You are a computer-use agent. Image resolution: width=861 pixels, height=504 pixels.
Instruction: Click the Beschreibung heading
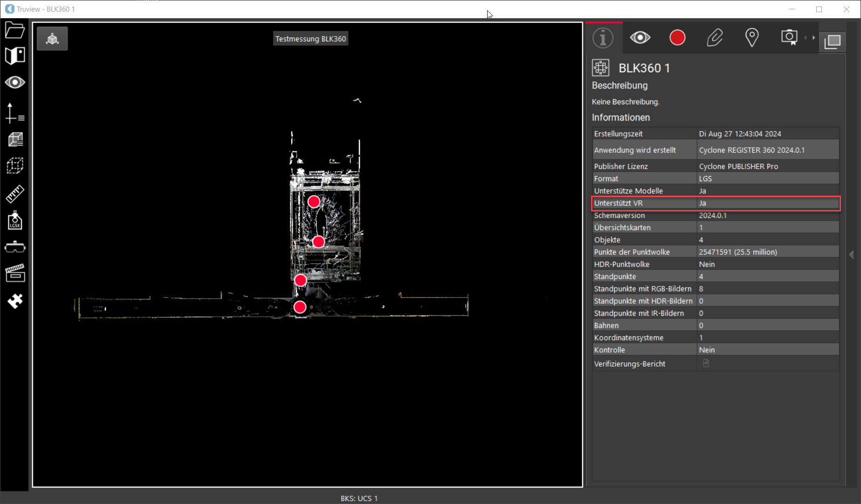tap(620, 85)
